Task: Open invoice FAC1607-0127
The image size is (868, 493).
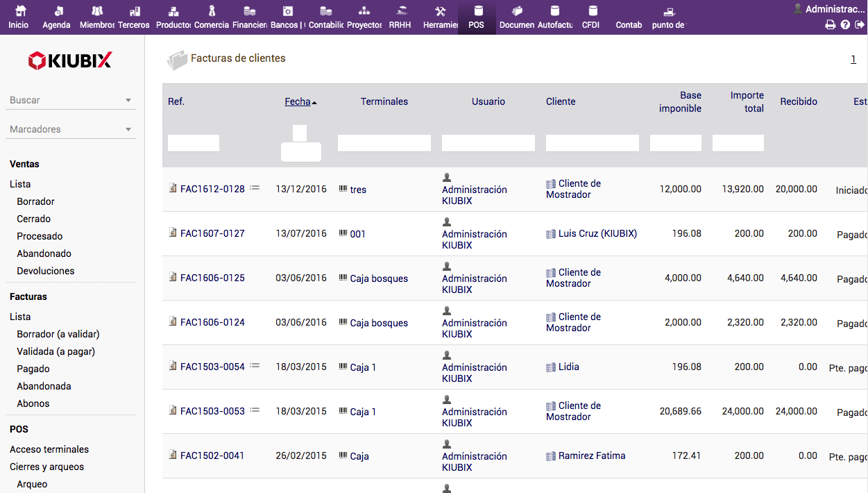Action: pyautogui.click(x=212, y=233)
